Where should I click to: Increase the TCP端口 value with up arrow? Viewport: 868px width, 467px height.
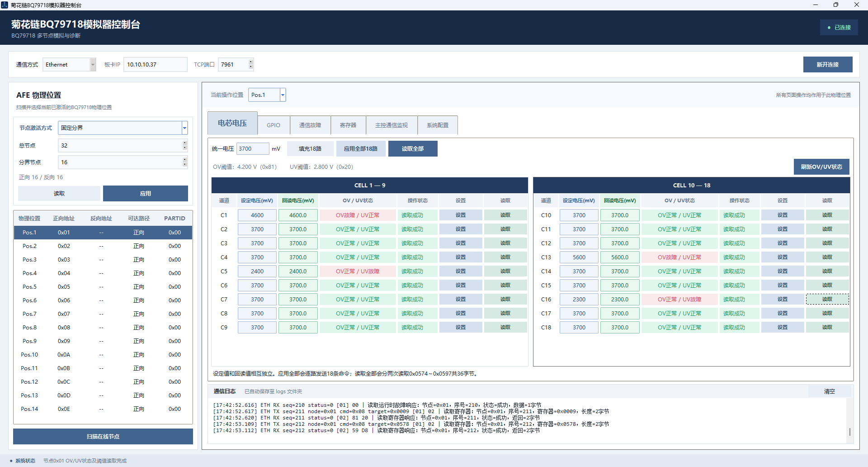coord(251,62)
